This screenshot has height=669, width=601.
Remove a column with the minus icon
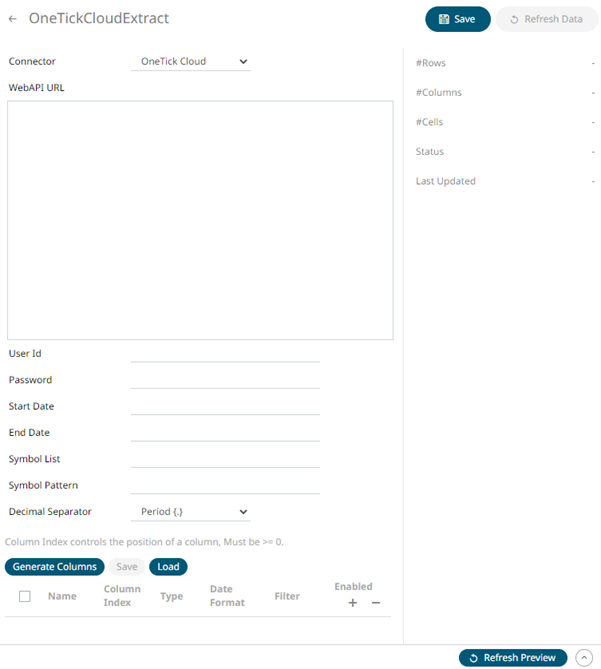pyautogui.click(x=376, y=603)
